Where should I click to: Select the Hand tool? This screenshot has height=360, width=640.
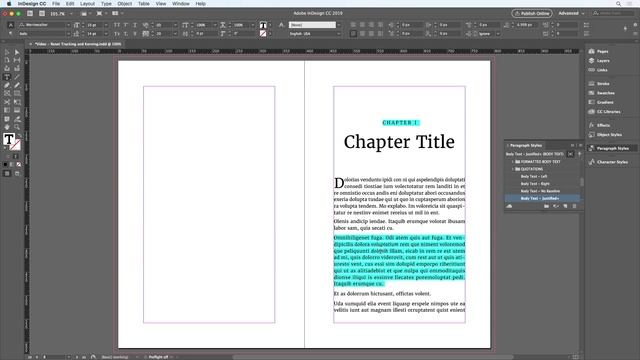pyautogui.click(x=7, y=127)
